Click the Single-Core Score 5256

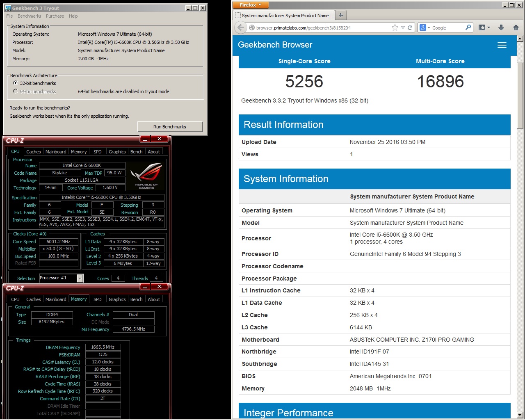point(304,81)
